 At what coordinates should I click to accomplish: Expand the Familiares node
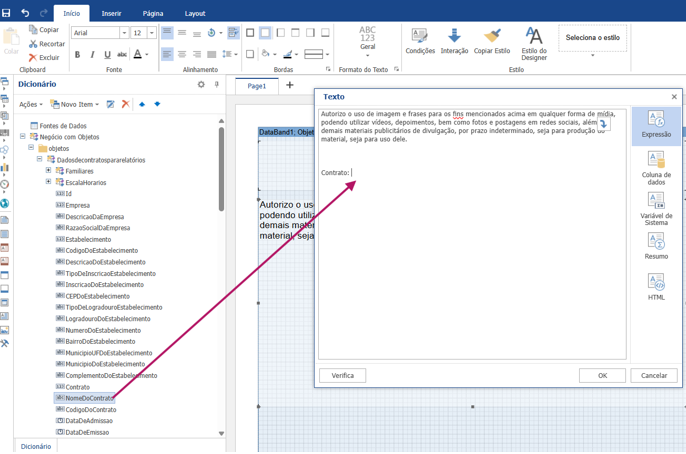48,171
